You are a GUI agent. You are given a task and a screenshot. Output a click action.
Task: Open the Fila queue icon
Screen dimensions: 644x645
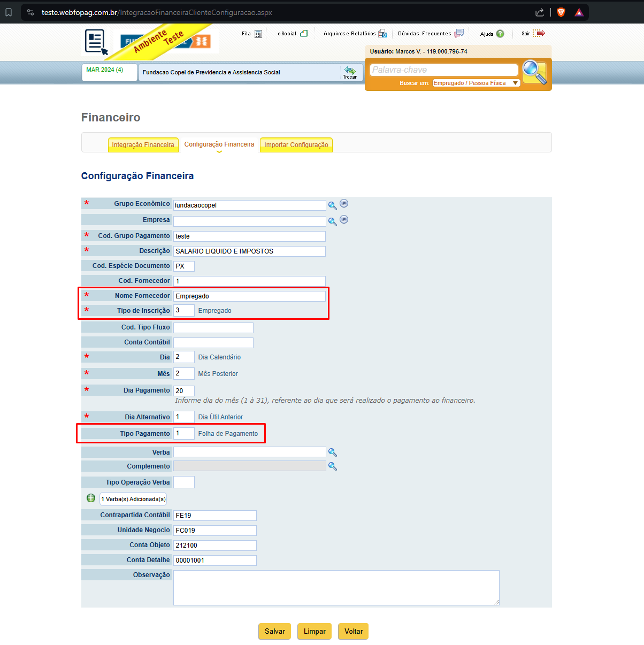[x=258, y=34]
